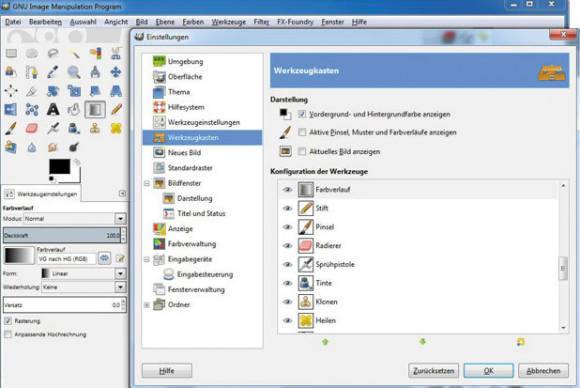This screenshot has width=580, height=388.
Task: Select the Text tool in toolbox
Action: coord(53,109)
